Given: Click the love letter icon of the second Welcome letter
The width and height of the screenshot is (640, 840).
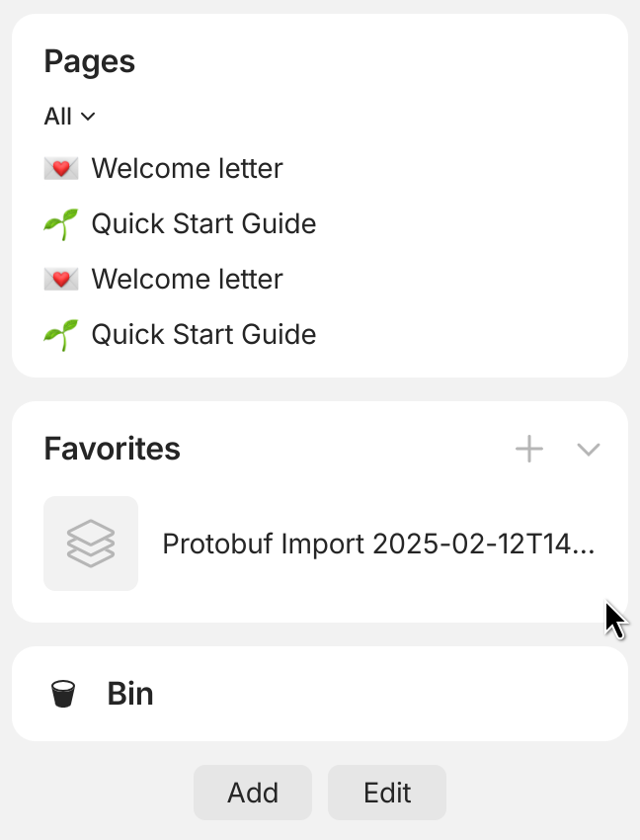Looking at the screenshot, I should click(x=61, y=280).
